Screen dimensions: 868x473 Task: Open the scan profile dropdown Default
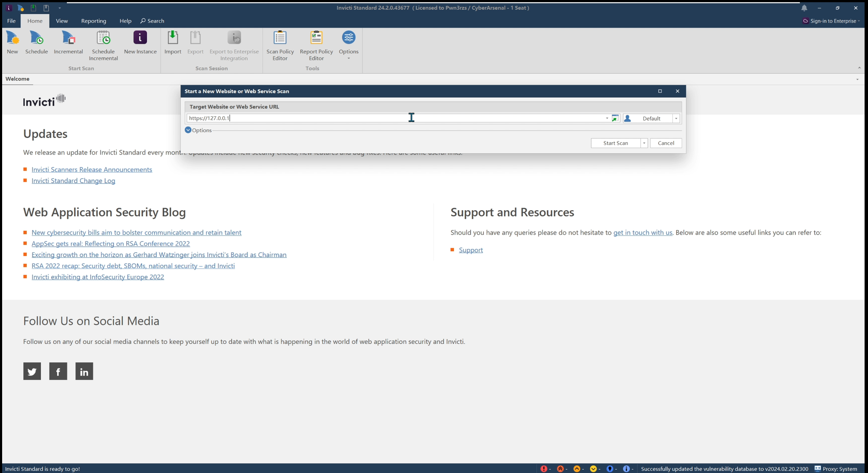[x=676, y=118]
